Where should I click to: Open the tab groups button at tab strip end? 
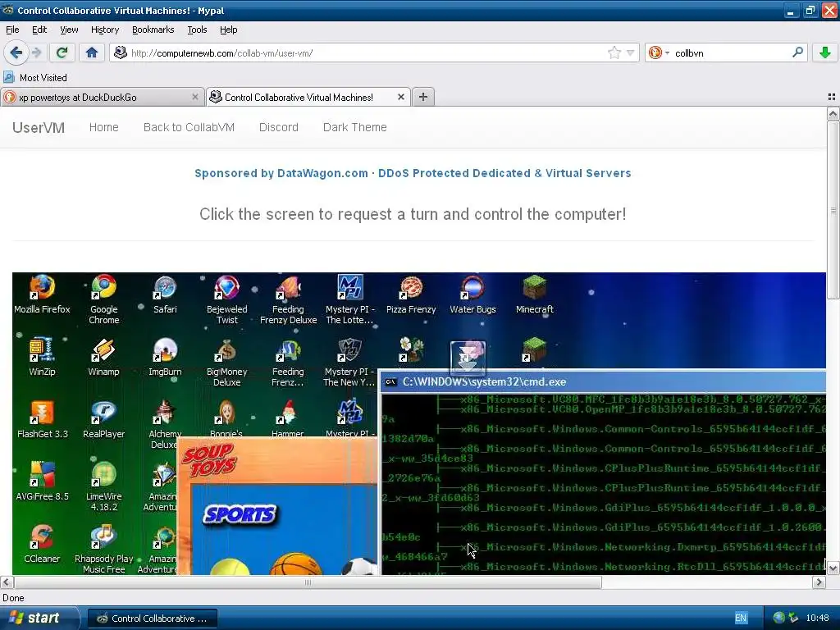coord(832,97)
